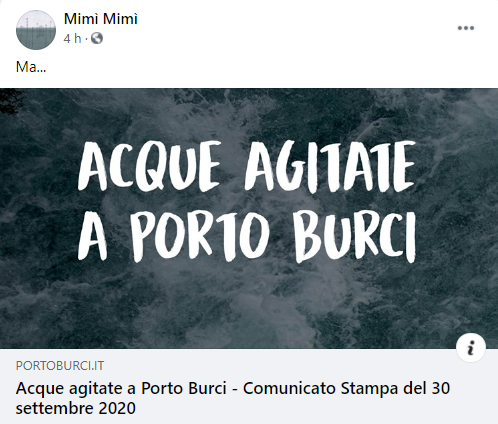Click the word 'PORTO' in the banner
The height and width of the screenshot is (424, 498).
click(199, 237)
